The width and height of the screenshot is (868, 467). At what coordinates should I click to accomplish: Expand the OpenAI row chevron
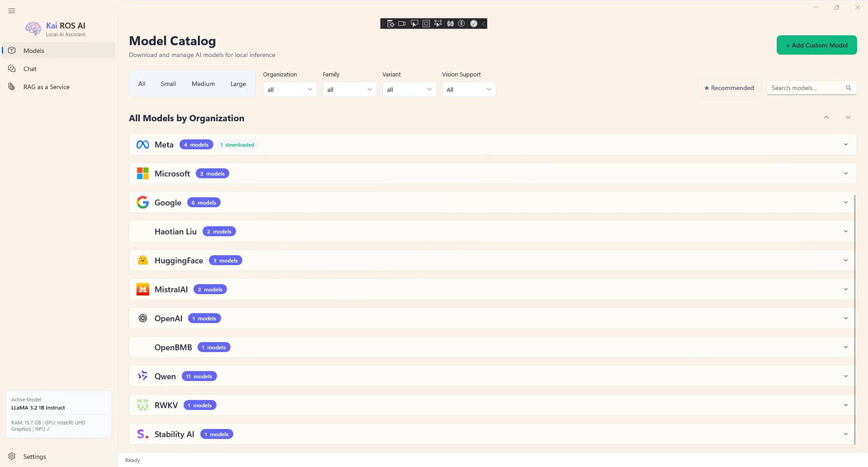pos(846,318)
